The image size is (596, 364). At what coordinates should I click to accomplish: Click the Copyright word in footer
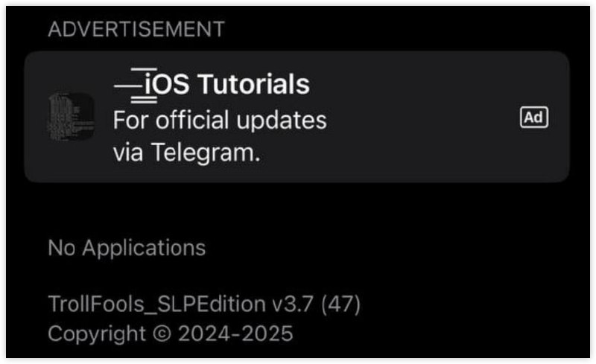point(97,334)
